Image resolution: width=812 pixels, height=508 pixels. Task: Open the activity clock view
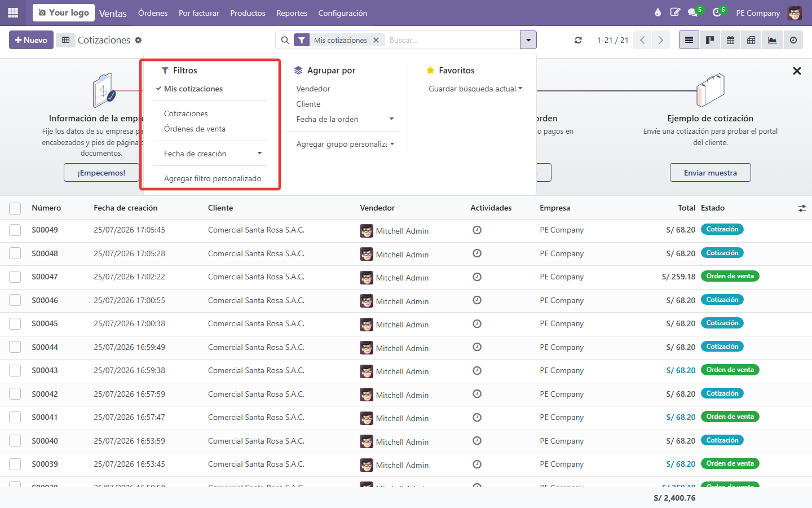tap(793, 40)
